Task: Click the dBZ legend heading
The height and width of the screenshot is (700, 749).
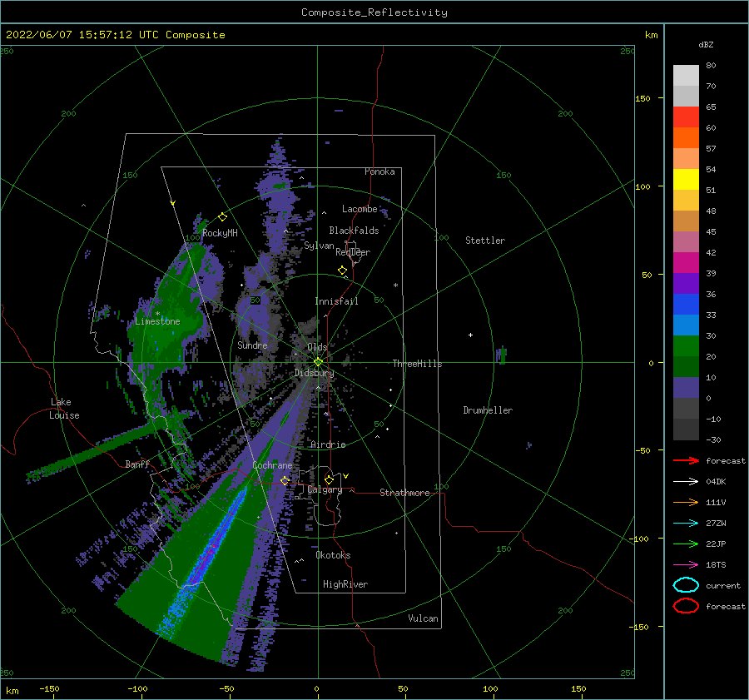Action: [x=706, y=44]
